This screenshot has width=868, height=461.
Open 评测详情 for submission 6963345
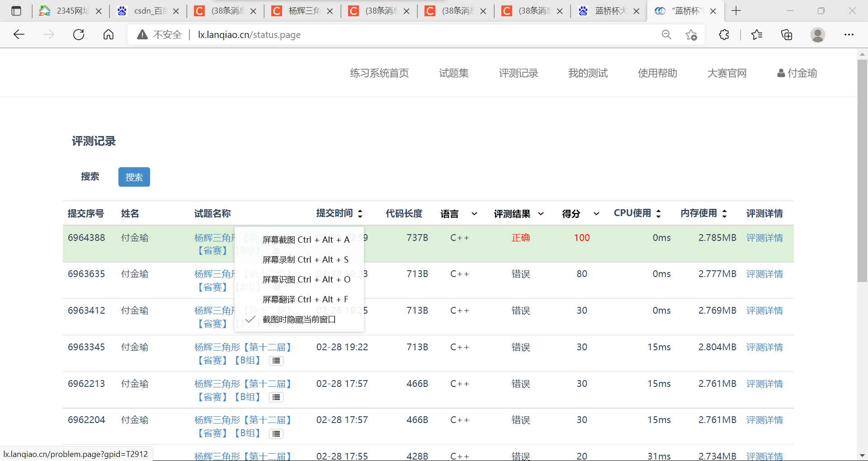764,347
